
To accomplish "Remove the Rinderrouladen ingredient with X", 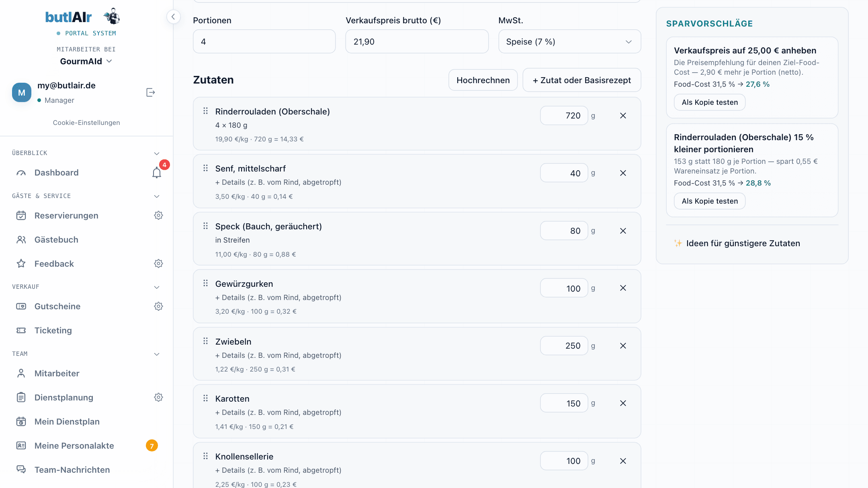I will coord(623,116).
